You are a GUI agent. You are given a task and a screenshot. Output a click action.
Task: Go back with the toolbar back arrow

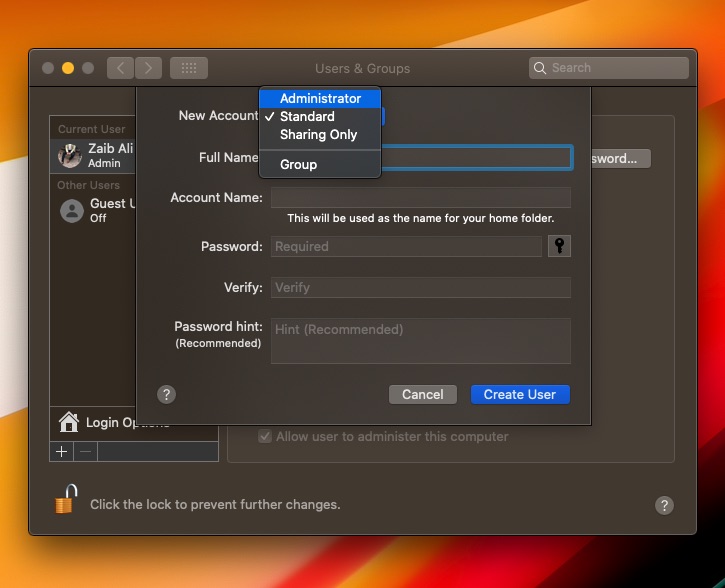[x=120, y=68]
